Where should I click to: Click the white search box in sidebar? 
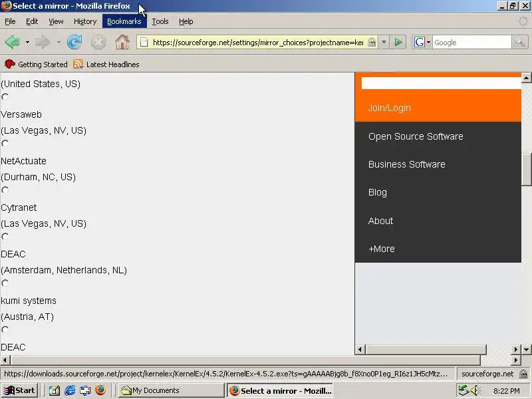(441, 83)
